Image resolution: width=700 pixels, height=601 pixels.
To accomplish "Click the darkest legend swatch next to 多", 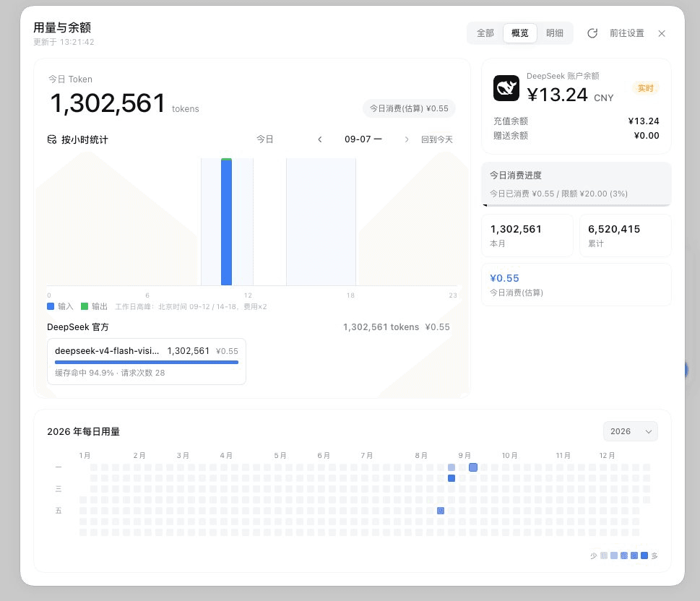I will tap(644, 555).
